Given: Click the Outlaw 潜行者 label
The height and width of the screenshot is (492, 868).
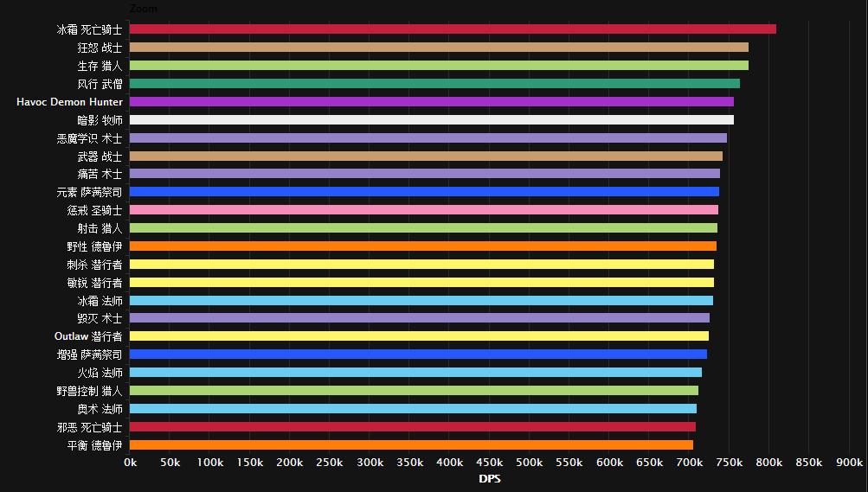Looking at the screenshot, I should [x=88, y=336].
